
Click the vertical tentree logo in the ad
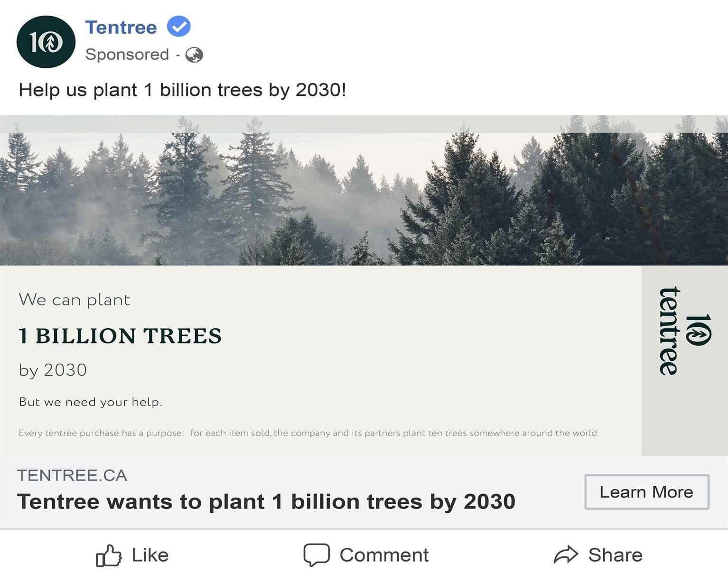click(x=684, y=331)
